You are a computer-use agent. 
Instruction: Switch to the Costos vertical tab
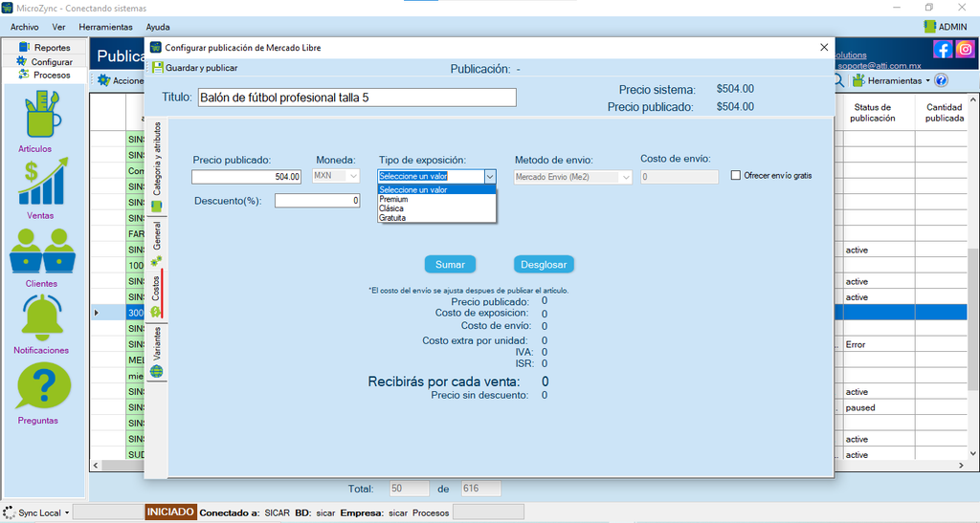click(157, 295)
